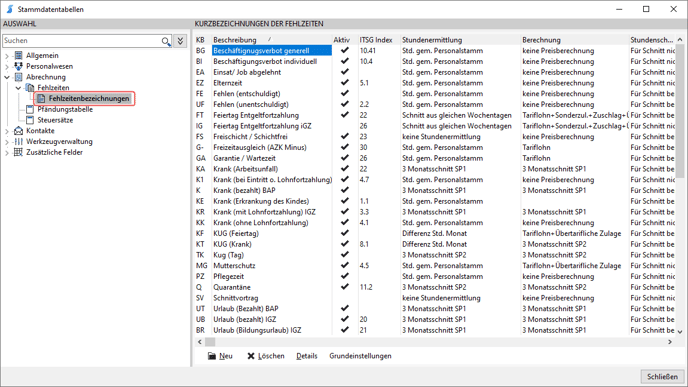Click the Fehlzeiten folder icon
The width and height of the screenshot is (688, 387).
click(30, 88)
